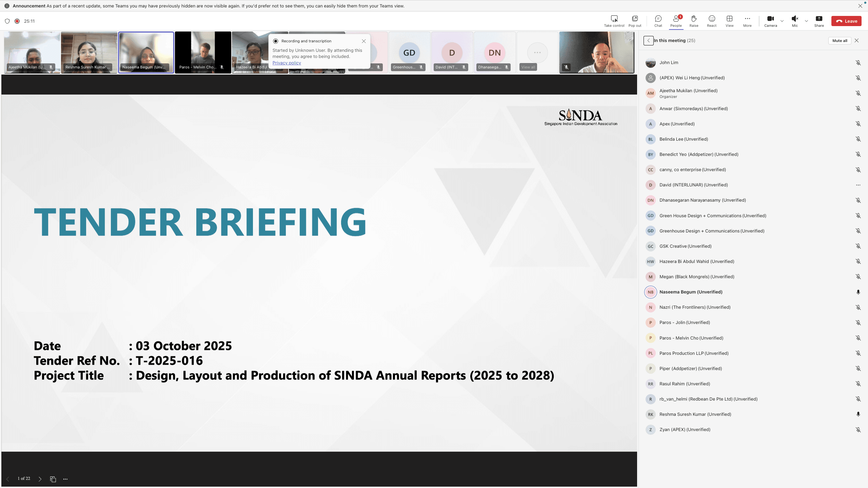Open the Chat panel
Viewport: 868px width, 488px height.
[x=658, y=21]
